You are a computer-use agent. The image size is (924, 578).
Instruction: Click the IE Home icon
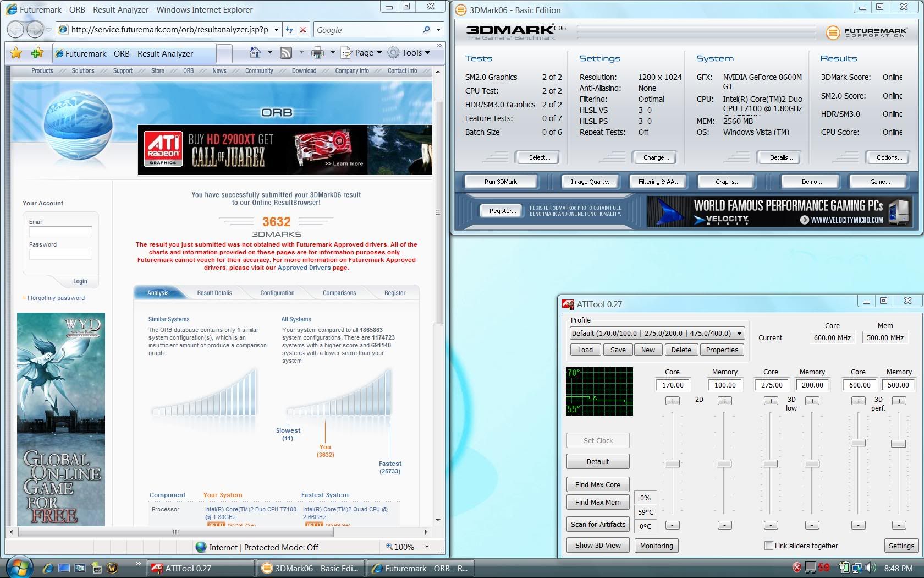[x=255, y=53]
